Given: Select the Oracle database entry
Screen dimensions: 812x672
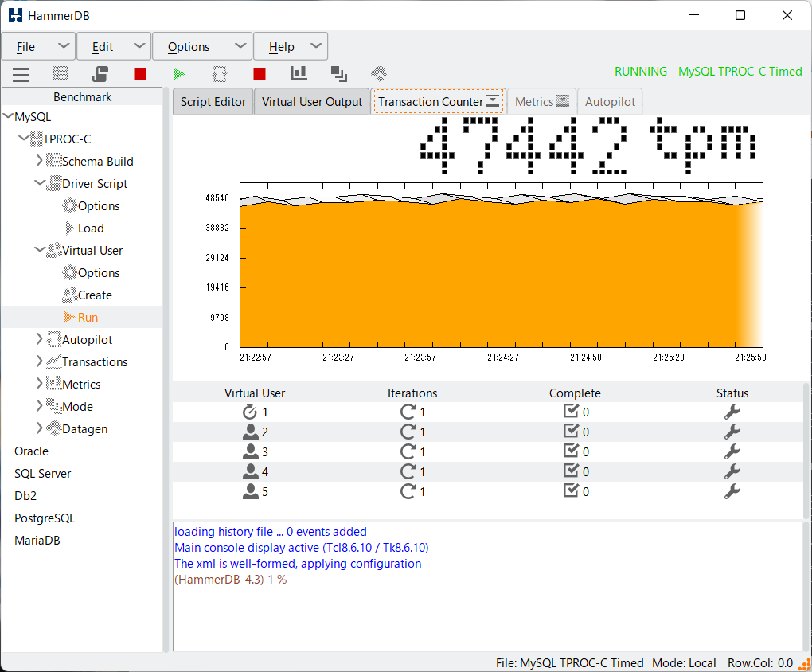Looking at the screenshot, I should tap(31, 451).
